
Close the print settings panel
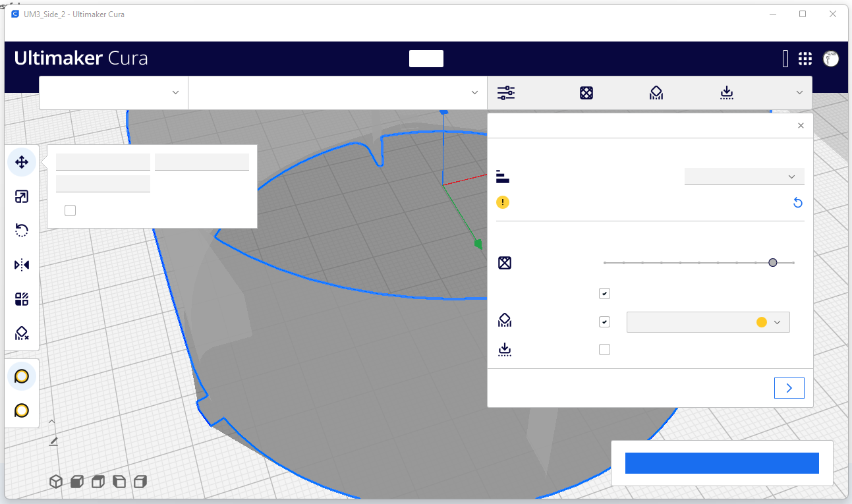(801, 125)
